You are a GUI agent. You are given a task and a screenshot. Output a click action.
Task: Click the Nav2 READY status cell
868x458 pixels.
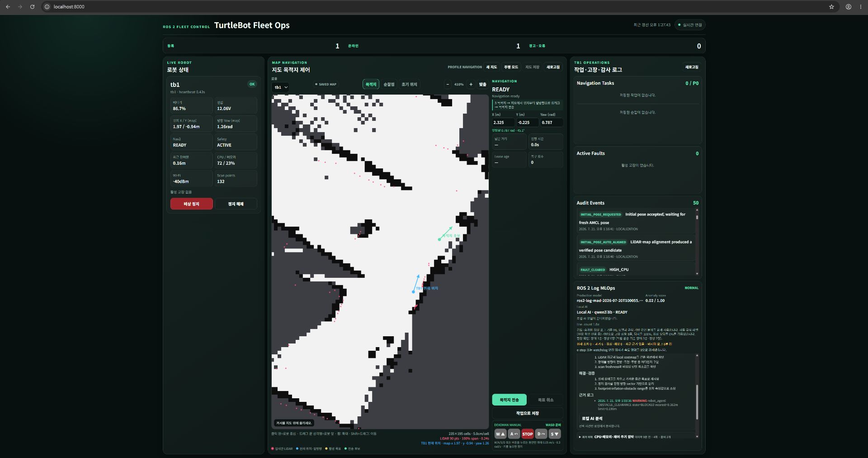(191, 142)
